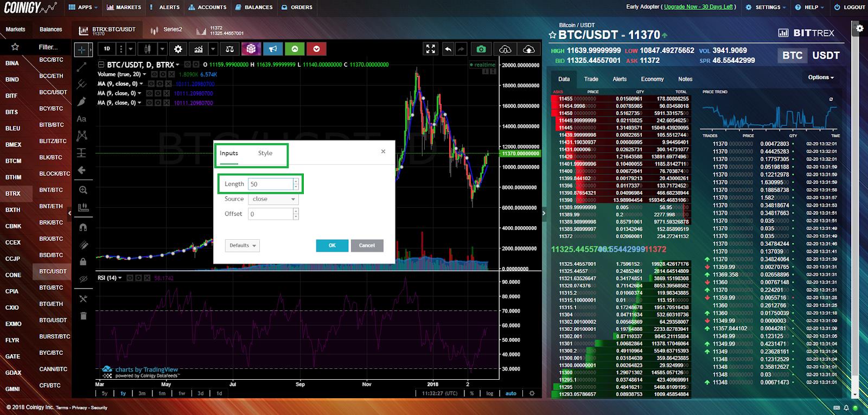The width and height of the screenshot is (868, 415).
Task: Load chart layout from cloud
Action: click(x=505, y=49)
